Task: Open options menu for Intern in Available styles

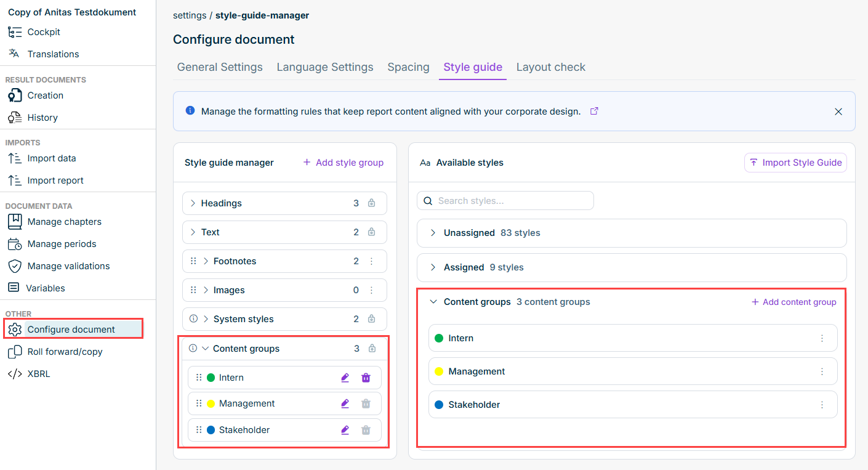Action: point(822,338)
